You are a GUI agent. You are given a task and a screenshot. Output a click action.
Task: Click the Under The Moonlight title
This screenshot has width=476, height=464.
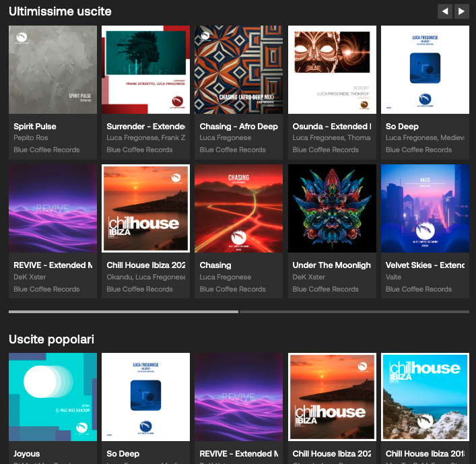pyautogui.click(x=332, y=265)
